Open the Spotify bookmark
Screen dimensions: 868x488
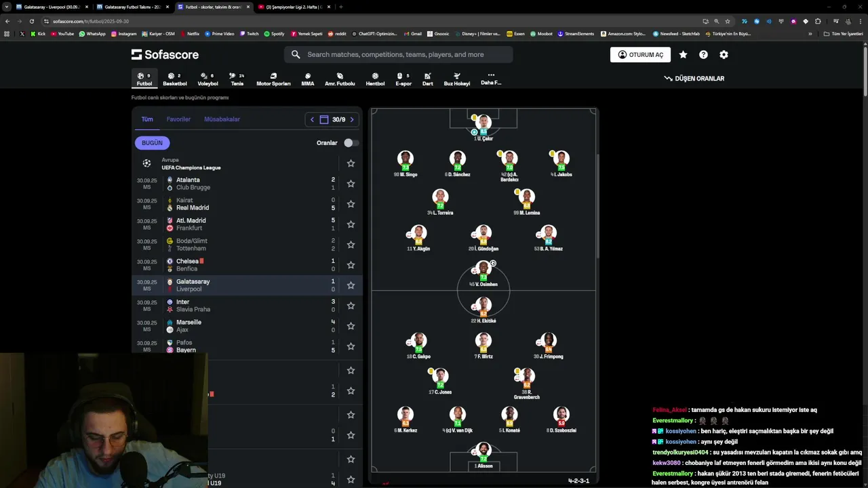coord(274,33)
